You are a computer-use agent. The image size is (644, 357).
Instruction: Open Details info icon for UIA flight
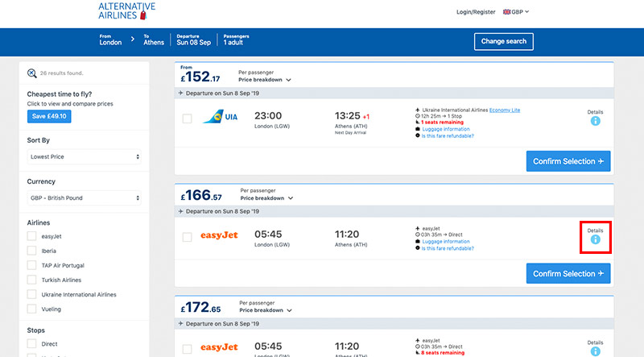[595, 121]
